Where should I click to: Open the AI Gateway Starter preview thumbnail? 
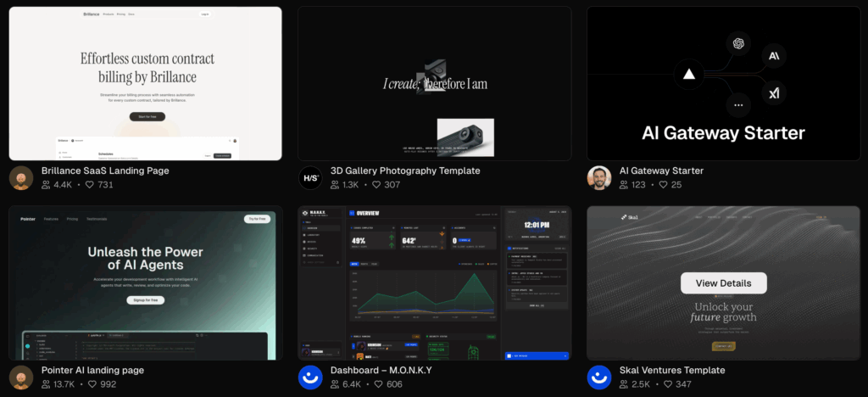click(723, 83)
